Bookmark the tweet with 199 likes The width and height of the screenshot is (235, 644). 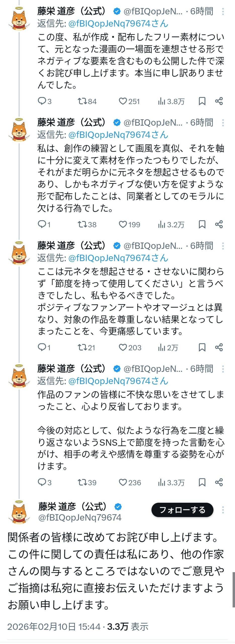click(202, 224)
